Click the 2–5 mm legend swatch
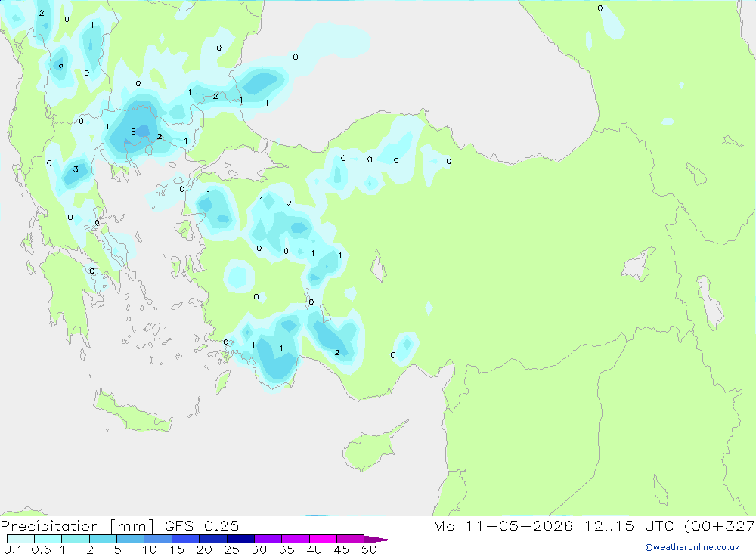The height and width of the screenshot is (554, 756). tap(103, 539)
